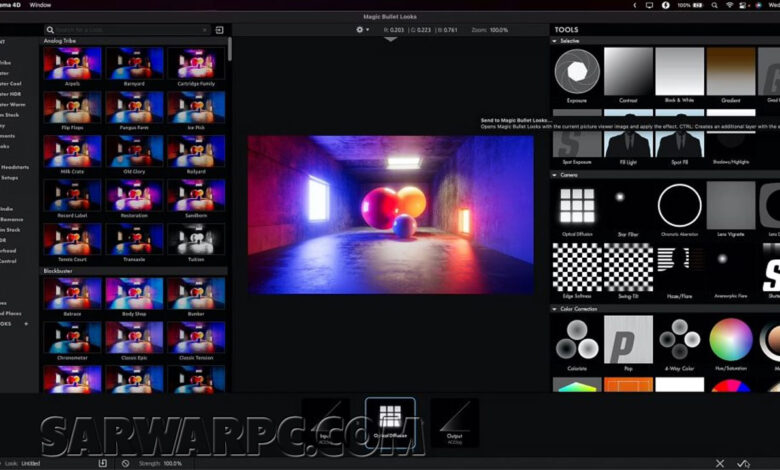Image resolution: width=780 pixels, height=470 pixels.
Task: Add the Hue/Saturation tool
Action: pos(731,340)
